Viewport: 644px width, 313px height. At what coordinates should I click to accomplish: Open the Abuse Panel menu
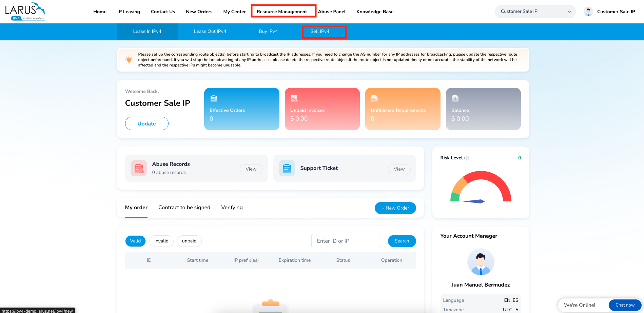[332, 12]
